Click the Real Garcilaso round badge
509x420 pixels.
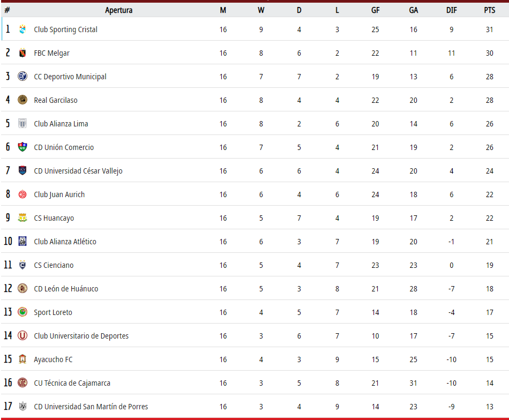click(23, 100)
